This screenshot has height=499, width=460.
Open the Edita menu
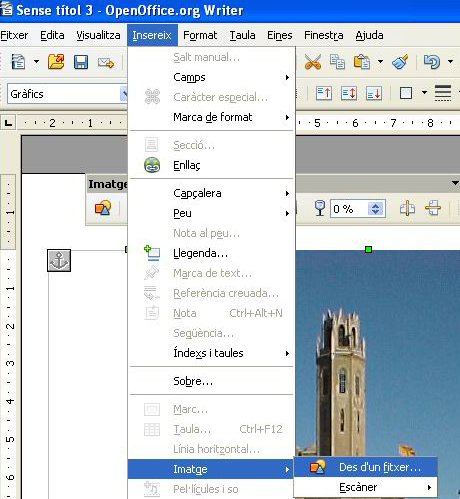pyautogui.click(x=52, y=35)
